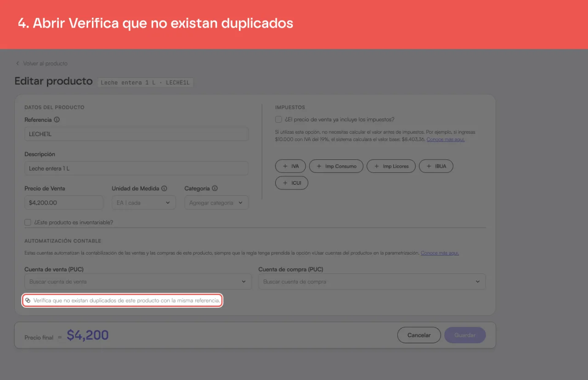
Task: Click the Precio de Venta field
Action: pos(64,203)
